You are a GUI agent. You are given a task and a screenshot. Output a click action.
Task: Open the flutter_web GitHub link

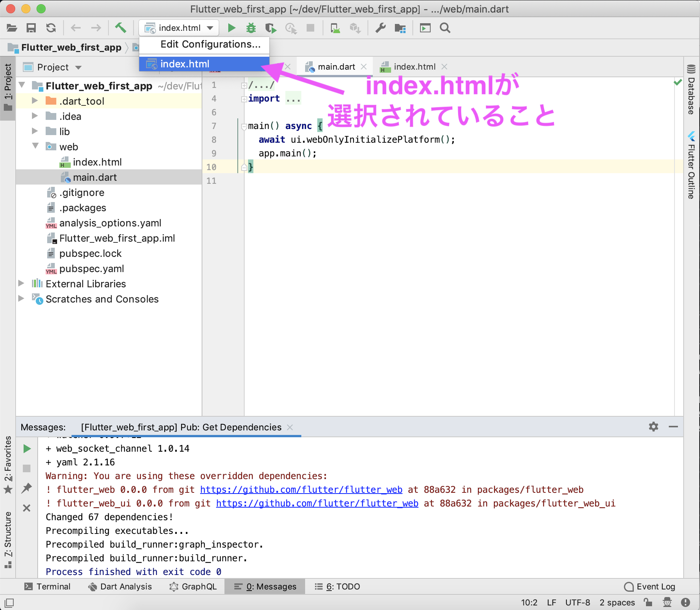[301, 490]
